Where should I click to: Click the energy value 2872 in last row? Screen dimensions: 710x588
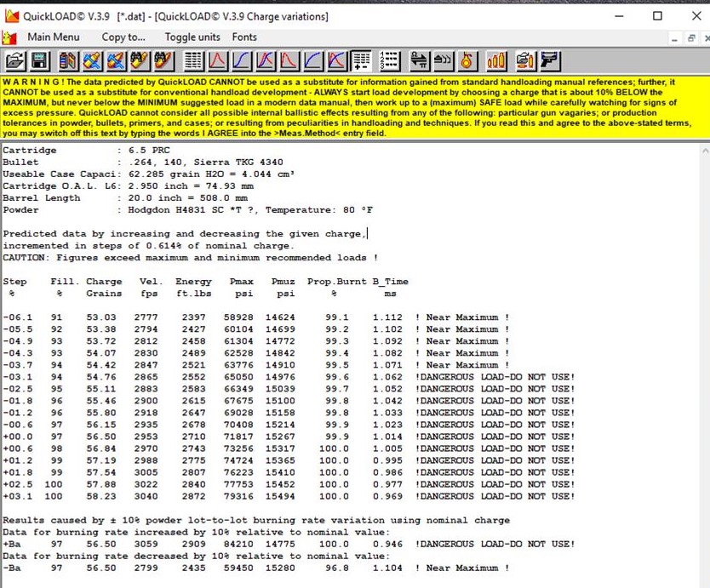[x=193, y=497]
